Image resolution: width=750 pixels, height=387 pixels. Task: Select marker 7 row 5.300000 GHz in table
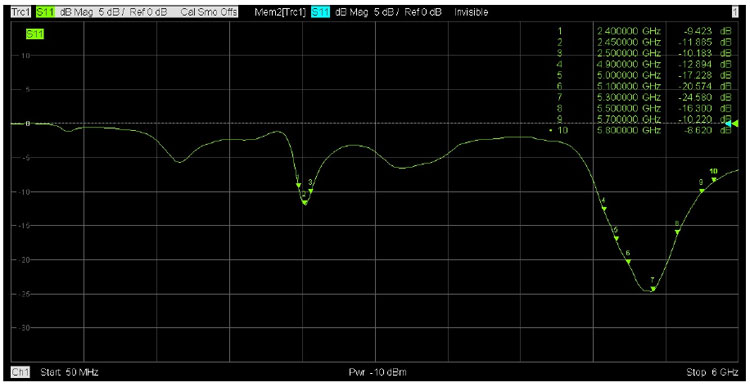[645, 97]
